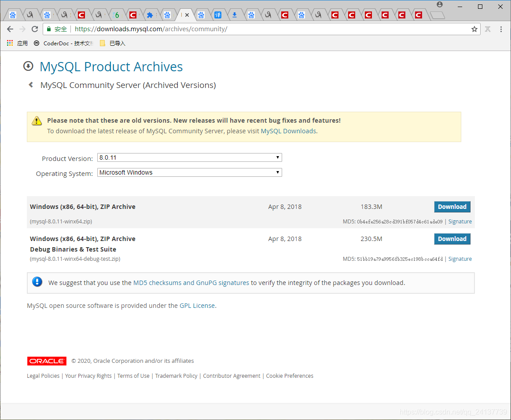Image resolution: width=511 pixels, height=420 pixels.
Task: Open the GPL License link
Action: (x=197, y=306)
